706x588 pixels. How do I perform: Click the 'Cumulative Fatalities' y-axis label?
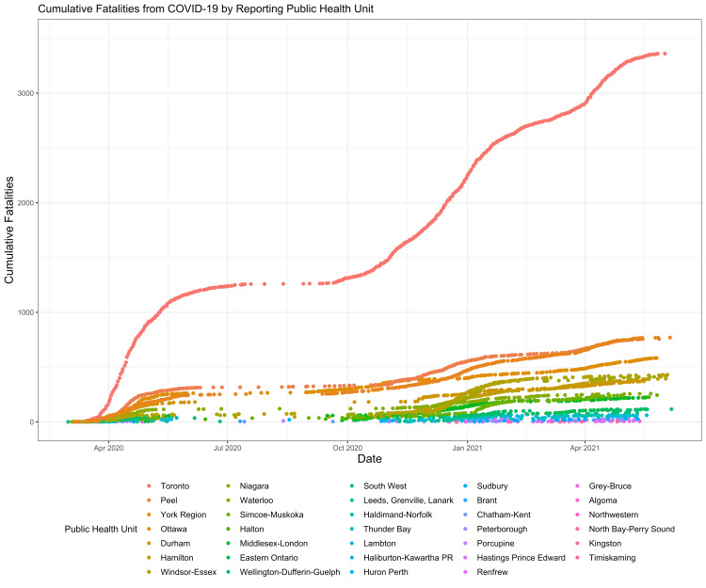coord(9,230)
